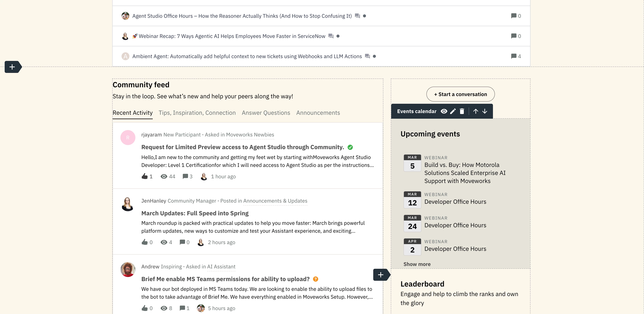Add section with left plus button
The image size is (644, 314).
12,67
